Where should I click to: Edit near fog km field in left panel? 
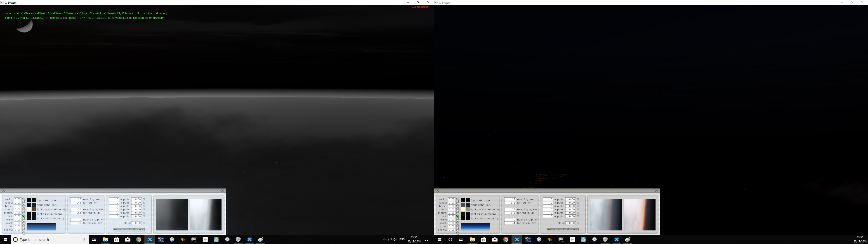point(76,199)
